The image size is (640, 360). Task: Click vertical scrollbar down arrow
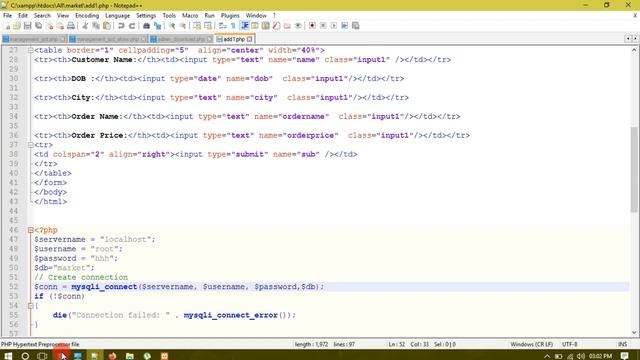[x=634, y=333]
